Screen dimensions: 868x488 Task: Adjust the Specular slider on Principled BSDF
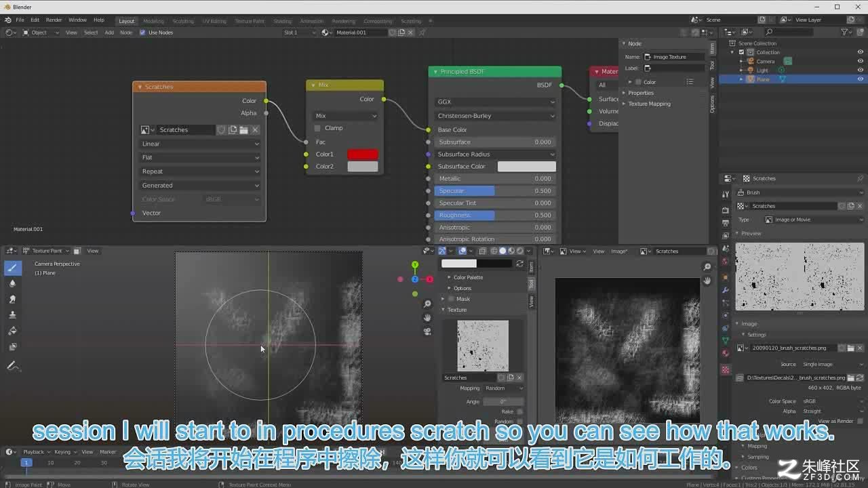coord(495,191)
